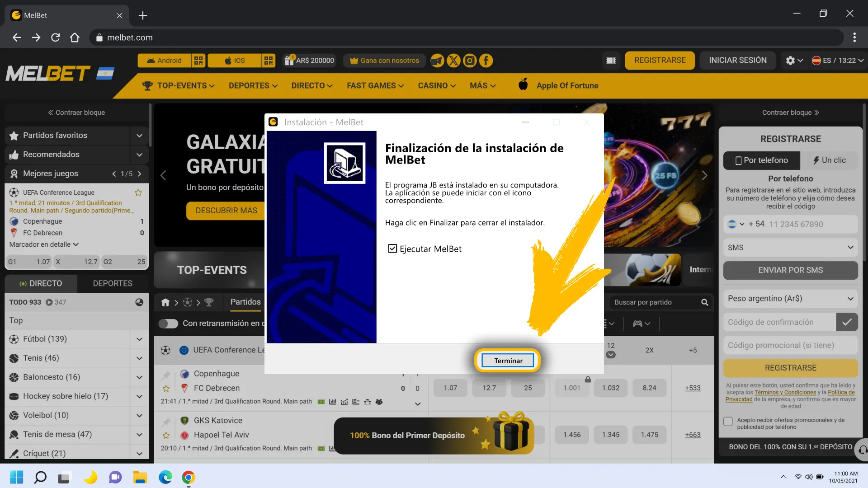
Task: Open the Instagram social icon
Action: pos(470,61)
